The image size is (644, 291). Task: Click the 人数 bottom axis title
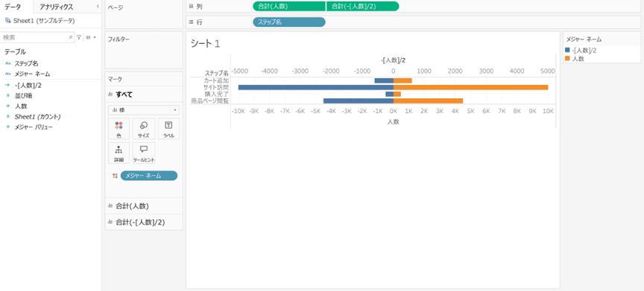[393, 122]
